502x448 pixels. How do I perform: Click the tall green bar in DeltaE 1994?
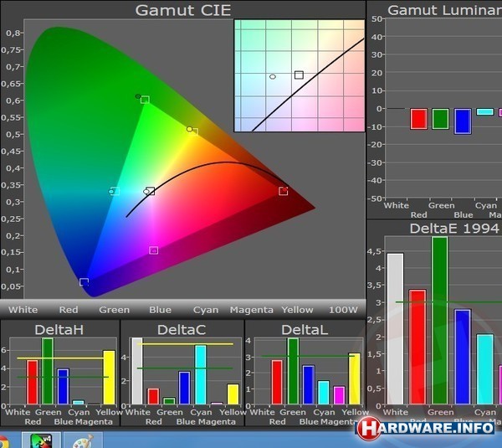tap(439, 321)
